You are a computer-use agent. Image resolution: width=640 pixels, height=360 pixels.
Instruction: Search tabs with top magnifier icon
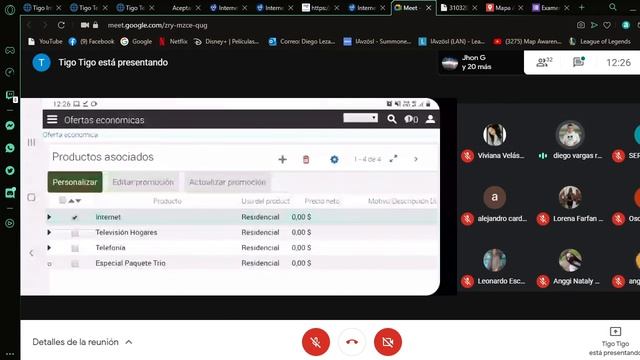click(x=613, y=7)
